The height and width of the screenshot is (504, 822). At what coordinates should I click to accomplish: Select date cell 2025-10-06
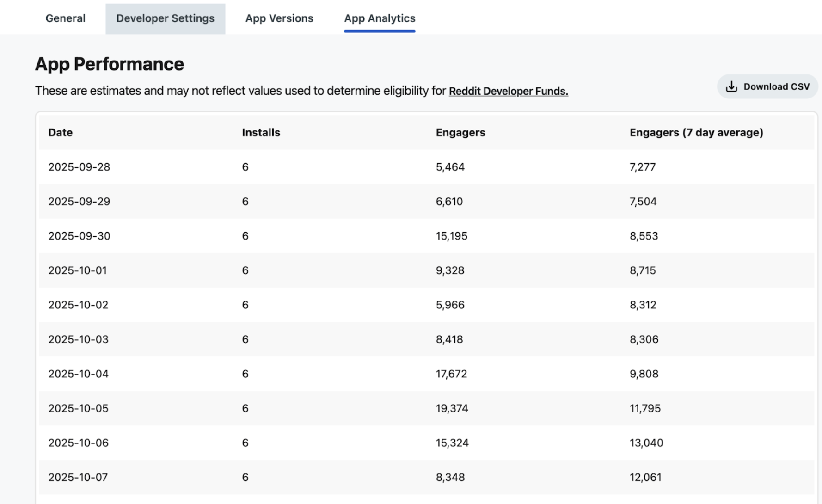click(x=78, y=443)
